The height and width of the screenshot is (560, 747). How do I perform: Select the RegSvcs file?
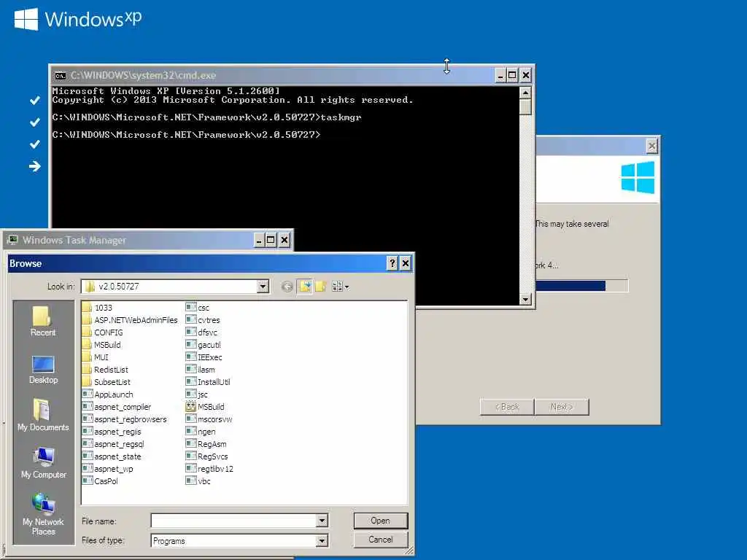206,456
